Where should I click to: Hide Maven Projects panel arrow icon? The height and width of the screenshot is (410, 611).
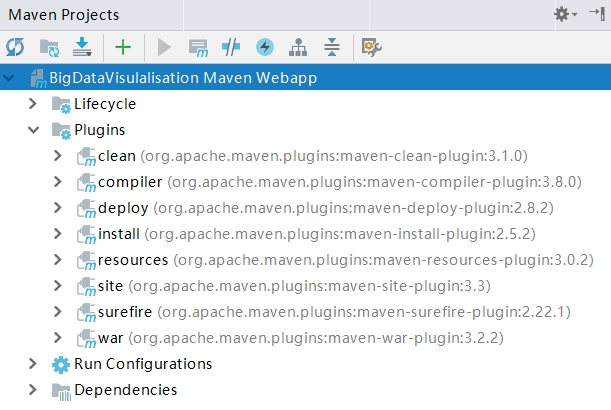(x=597, y=14)
